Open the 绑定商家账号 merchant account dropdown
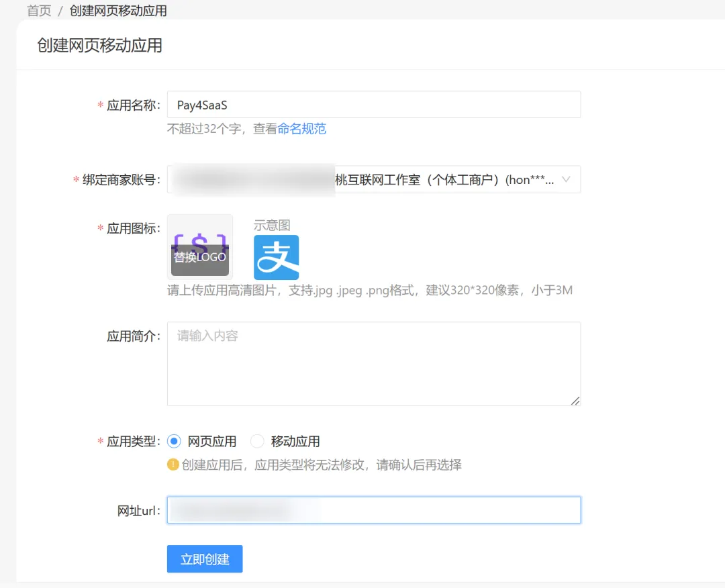 pos(373,180)
